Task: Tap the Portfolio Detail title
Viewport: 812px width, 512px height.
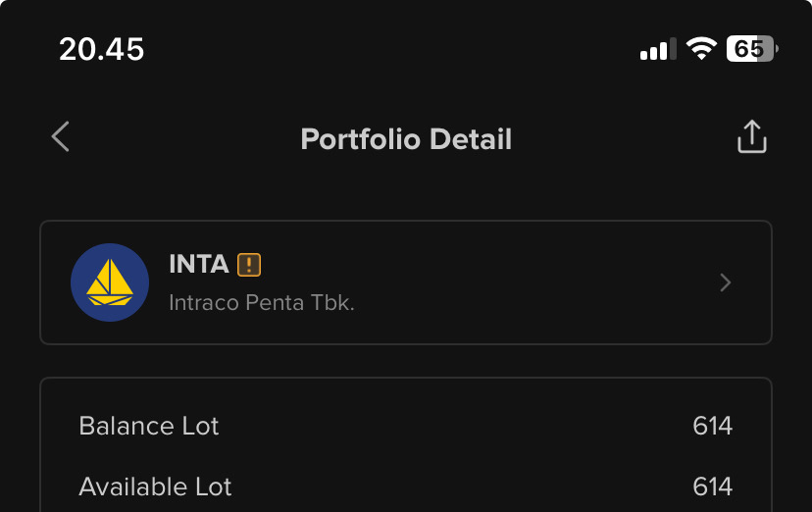Action: pyautogui.click(x=406, y=139)
